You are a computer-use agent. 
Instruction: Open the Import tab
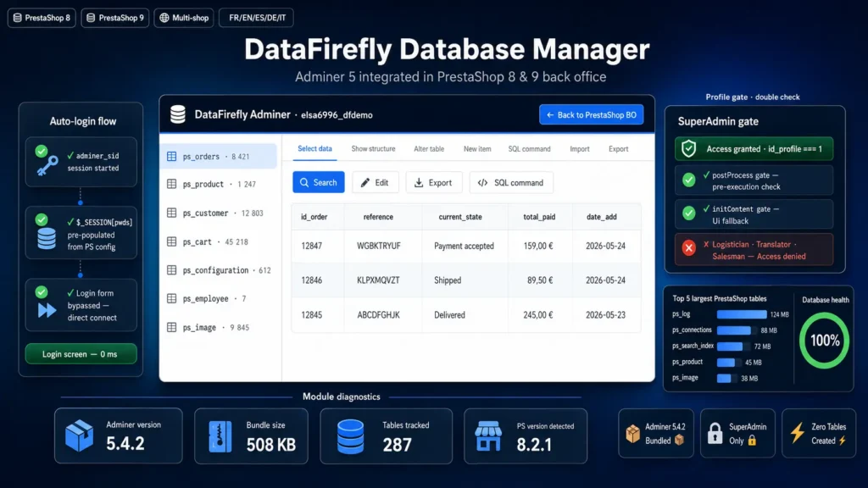[x=580, y=149]
